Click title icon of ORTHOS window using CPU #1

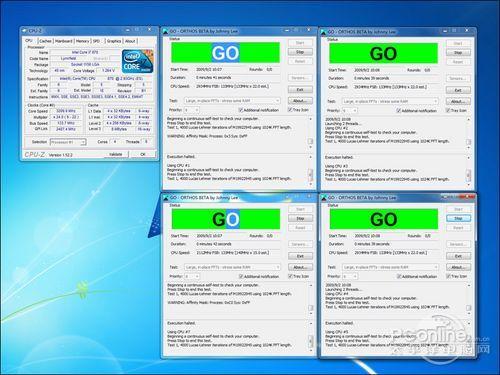[x=165, y=32]
